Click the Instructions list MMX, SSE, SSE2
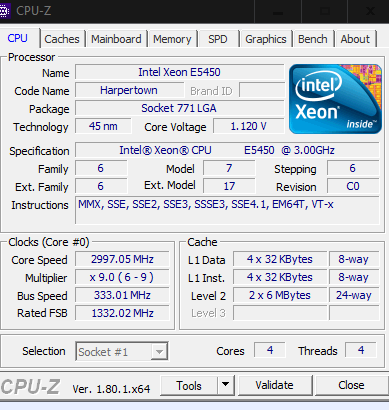The image size is (389, 410). tap(227, 210)
